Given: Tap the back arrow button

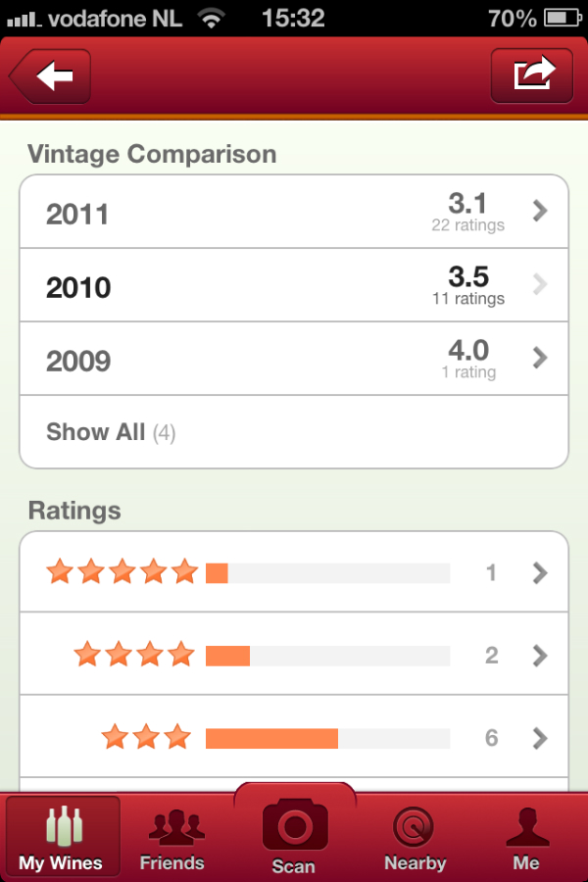Looking at the screenshot, I should [51, 75].
